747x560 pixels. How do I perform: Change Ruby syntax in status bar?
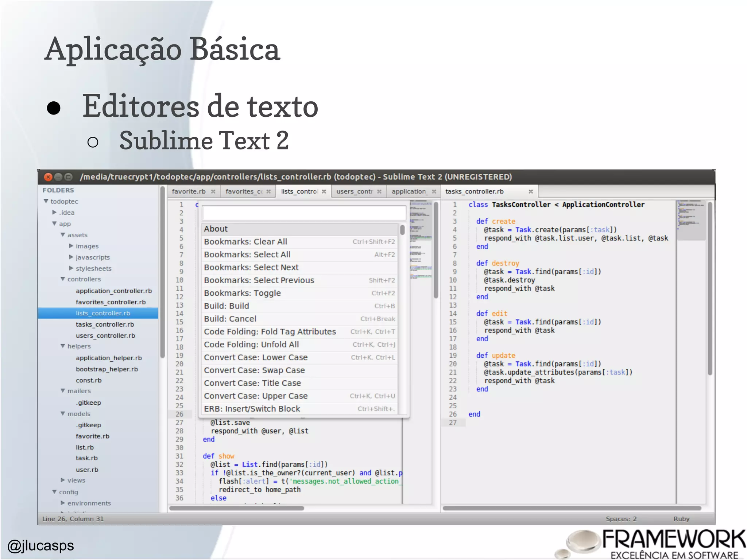[681, 519]
